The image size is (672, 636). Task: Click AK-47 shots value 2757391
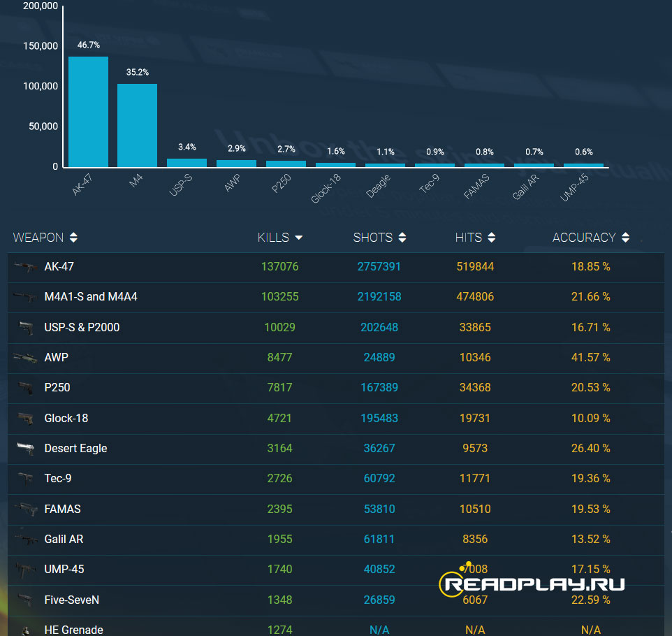click(x=379, y=267)
